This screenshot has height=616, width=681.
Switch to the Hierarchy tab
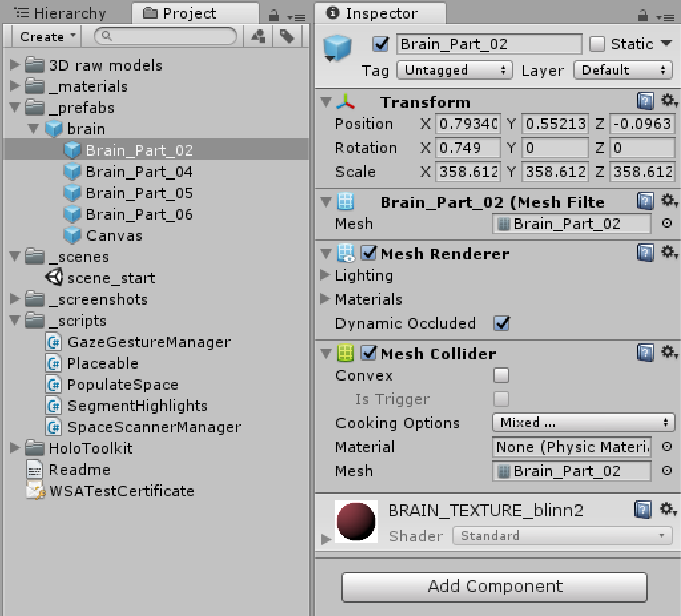[x=61, y=13]
